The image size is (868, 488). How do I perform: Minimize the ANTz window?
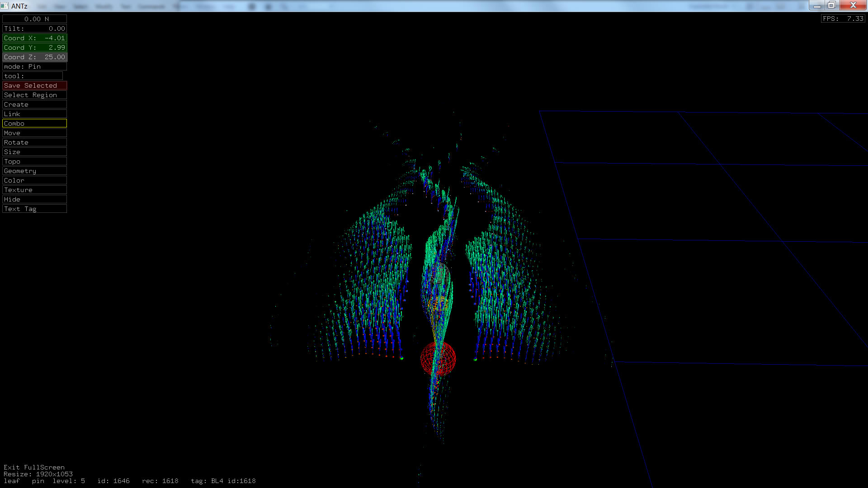(x=816, y=5)
